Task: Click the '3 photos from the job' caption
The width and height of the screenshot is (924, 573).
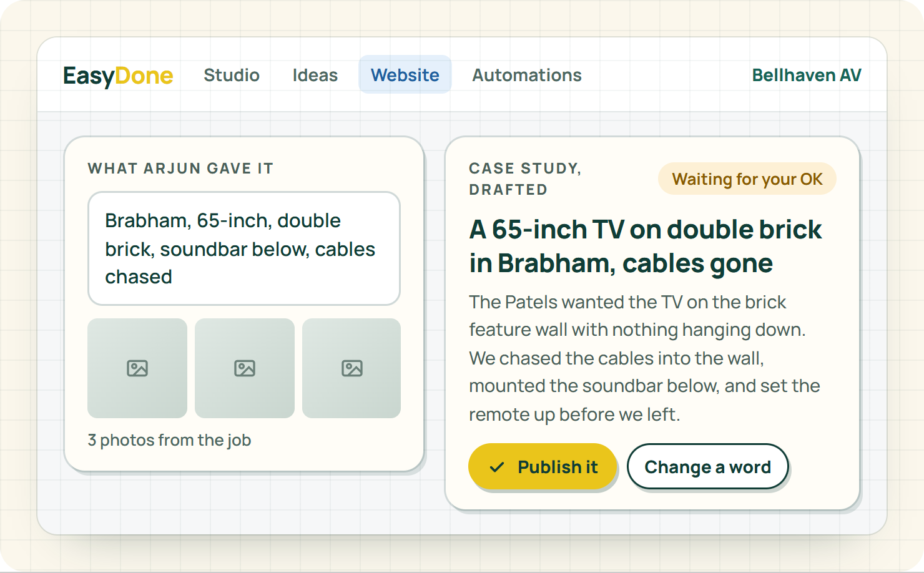Action: pos(169,440)
